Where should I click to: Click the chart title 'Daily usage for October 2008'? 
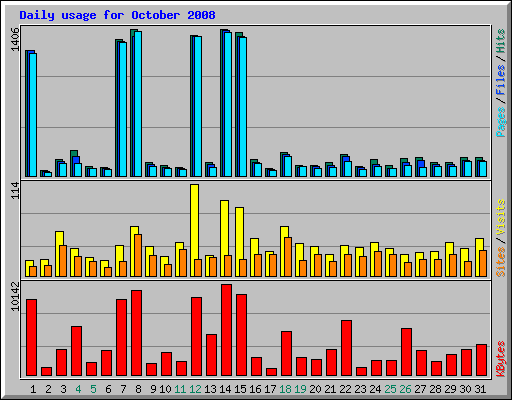pyautogui.click(x=117, y=16)
